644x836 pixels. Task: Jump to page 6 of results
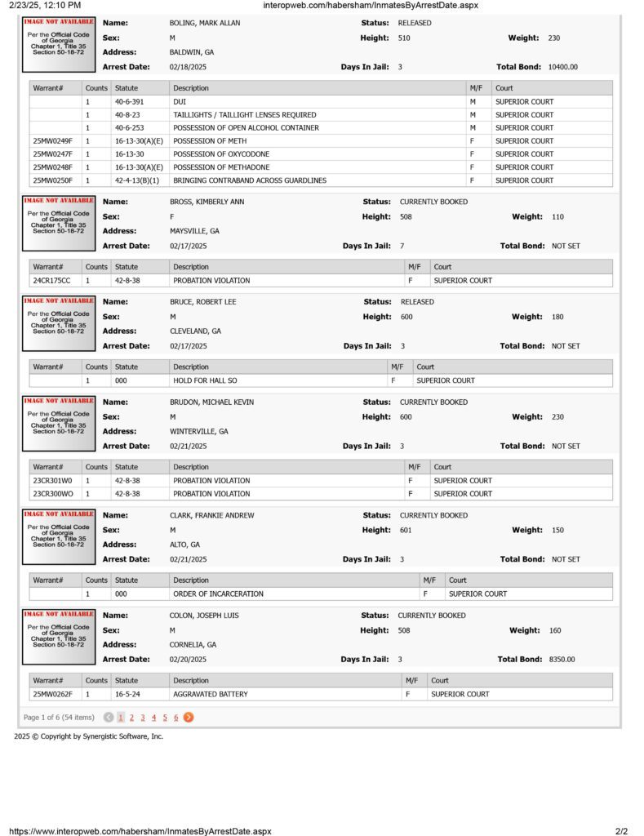coord(176,718)
